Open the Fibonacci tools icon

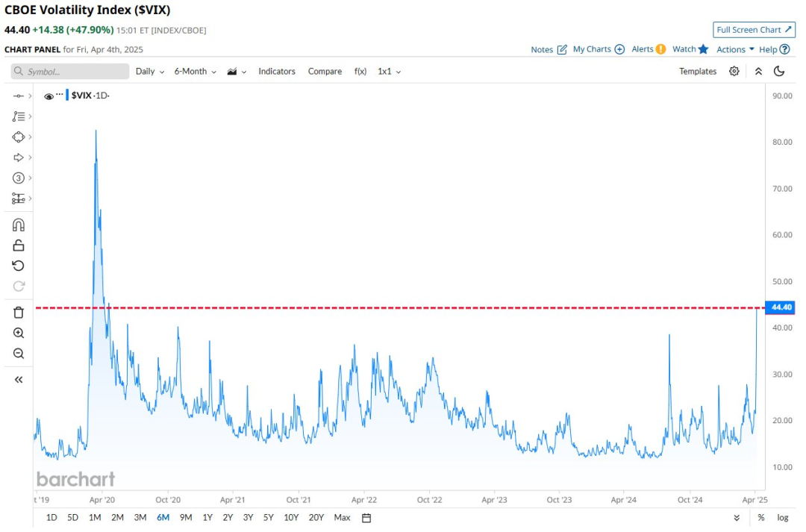pyautogui.click(x=18, y=116)
